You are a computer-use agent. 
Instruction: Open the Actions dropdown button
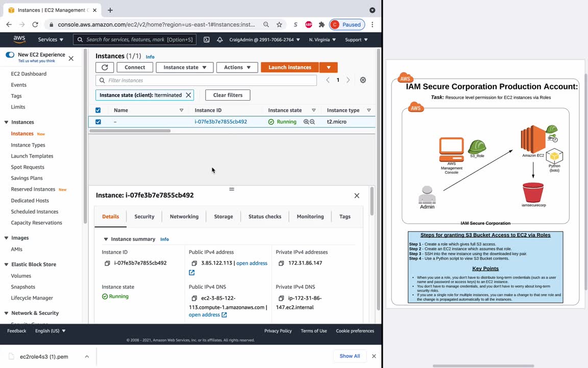pos(237,67)
